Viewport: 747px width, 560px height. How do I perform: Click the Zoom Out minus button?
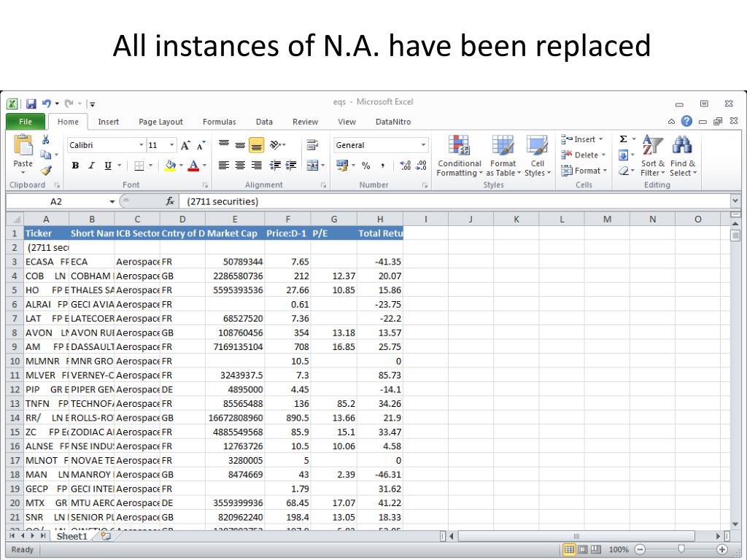(640, 550)
